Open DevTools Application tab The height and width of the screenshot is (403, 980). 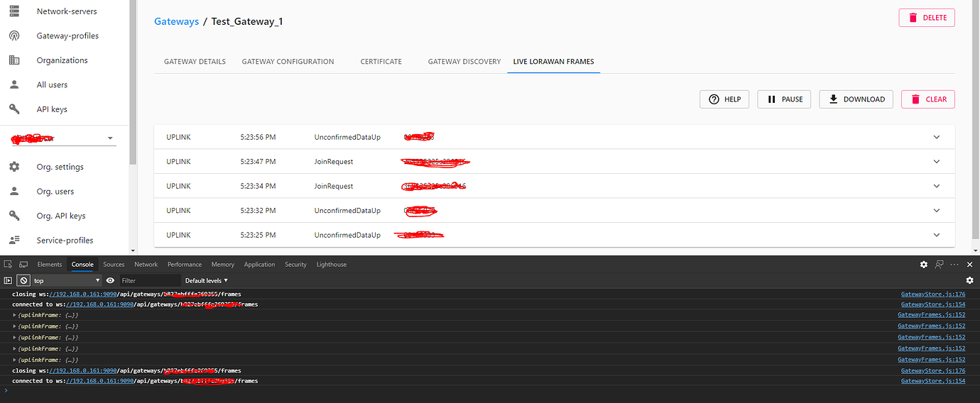point(259,264)
